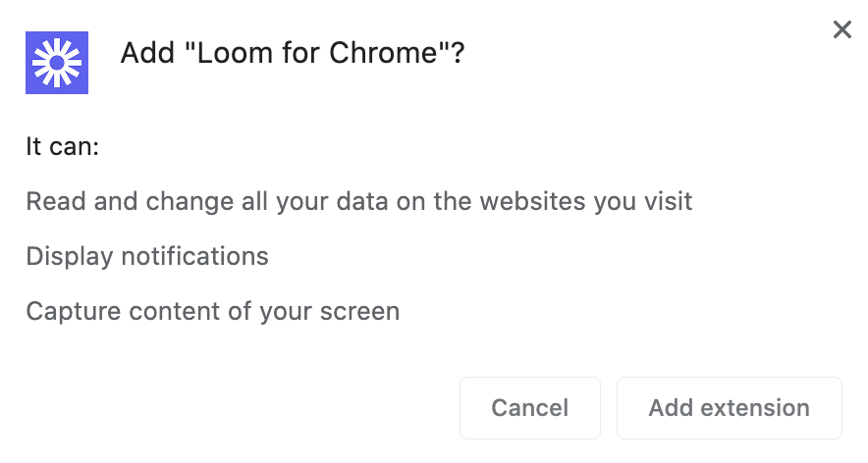Click the 'Display notifications' permission text
The image size is (868, 463).
pos(147,257)
